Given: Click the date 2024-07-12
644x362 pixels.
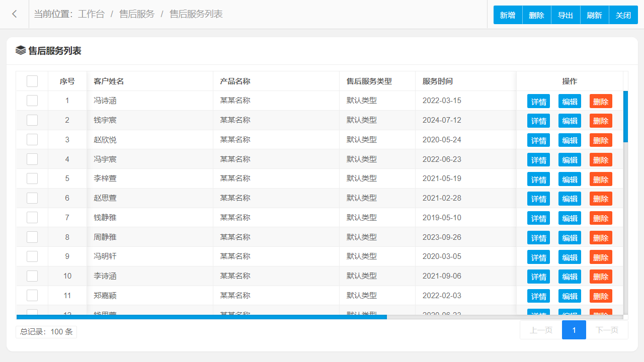Looking at the screenshot, I should (x=442, y=120).
